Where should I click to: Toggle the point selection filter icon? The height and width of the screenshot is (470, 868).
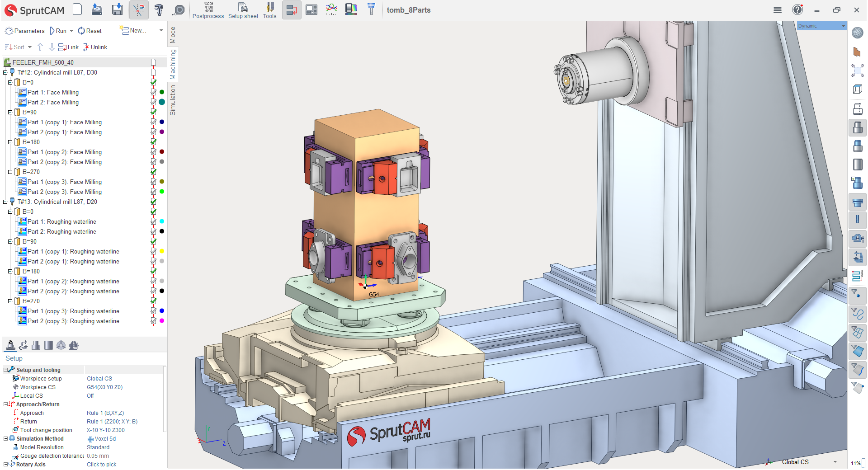857,295
